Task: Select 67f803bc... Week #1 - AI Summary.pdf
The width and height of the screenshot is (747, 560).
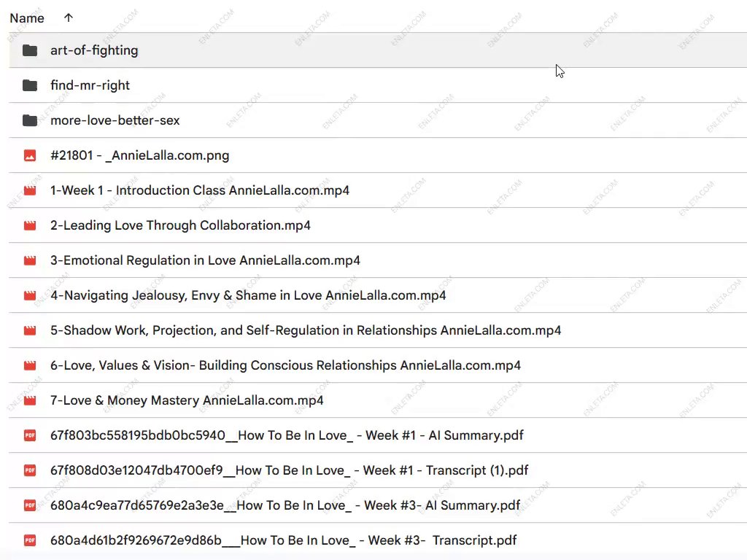Action: (287, 435)
